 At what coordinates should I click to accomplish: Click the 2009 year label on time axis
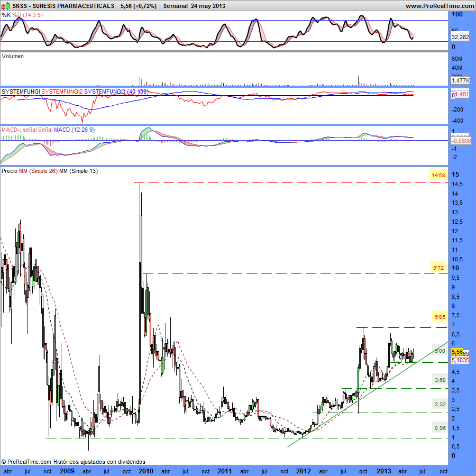pos(67,471)
